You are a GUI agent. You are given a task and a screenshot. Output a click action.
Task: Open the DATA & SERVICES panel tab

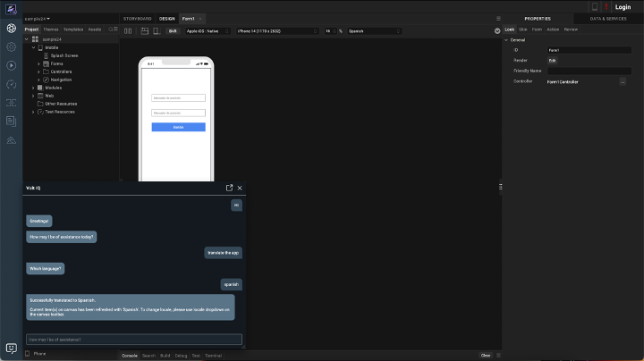tap(608, 19)
